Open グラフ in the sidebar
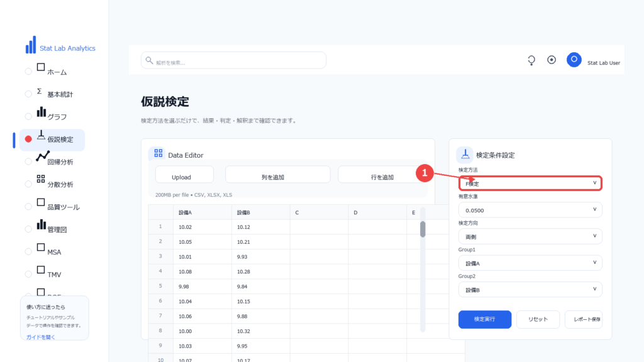Screen dimensions: 644x362 [57, 117]
